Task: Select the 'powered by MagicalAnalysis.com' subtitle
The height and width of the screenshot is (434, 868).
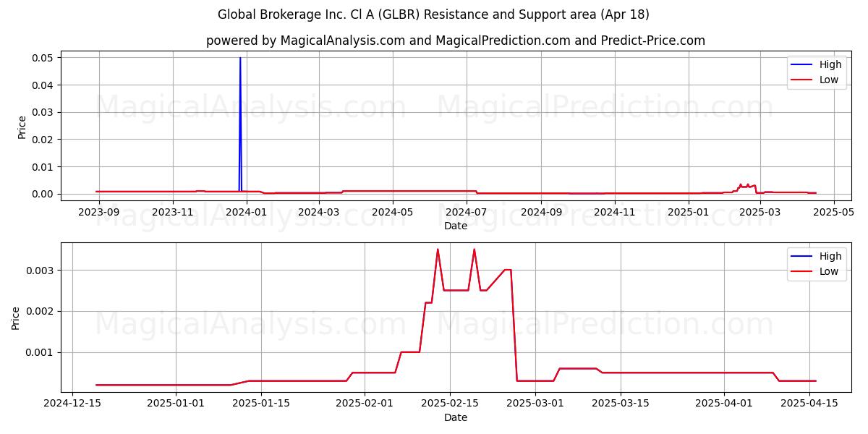Action: [x=456, y=41]
